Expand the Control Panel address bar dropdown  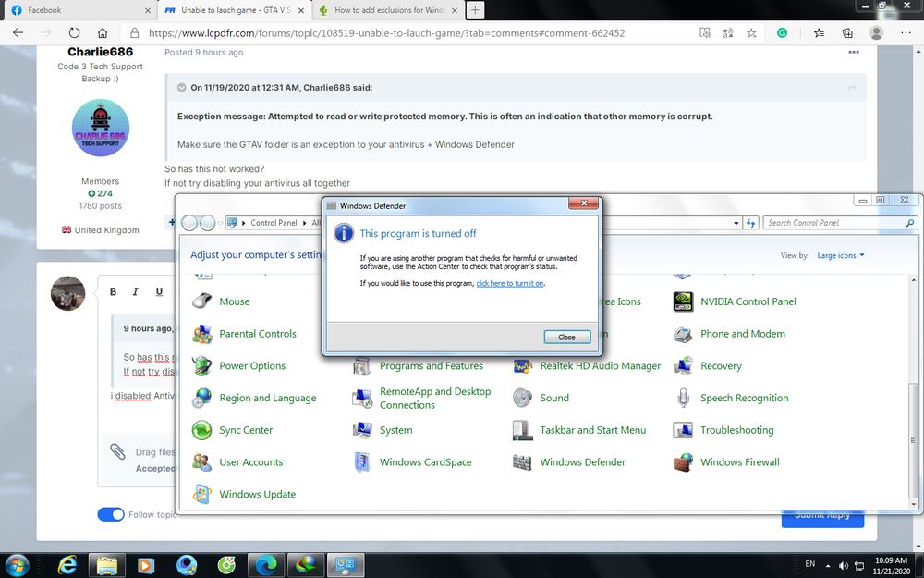click(x=736, y=223)
